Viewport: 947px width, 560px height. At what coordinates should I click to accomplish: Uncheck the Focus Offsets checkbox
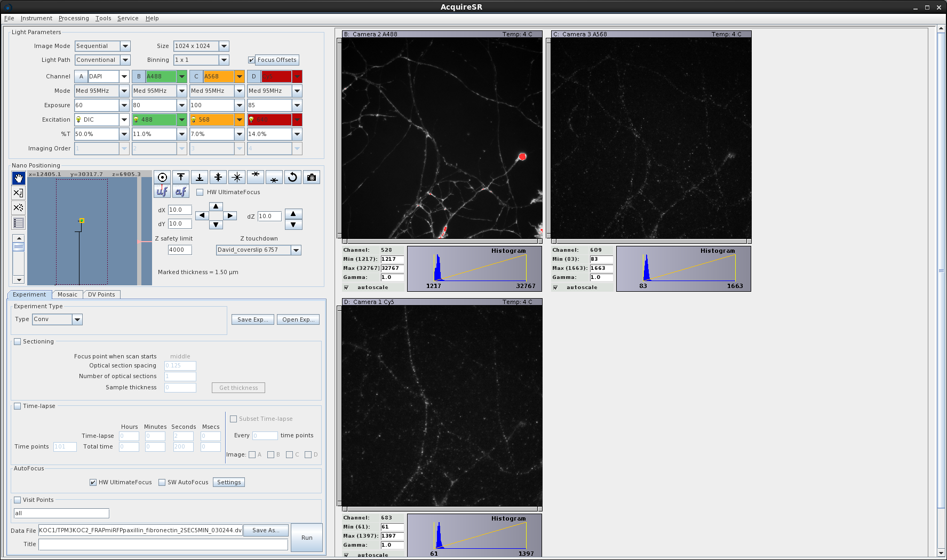251,60
